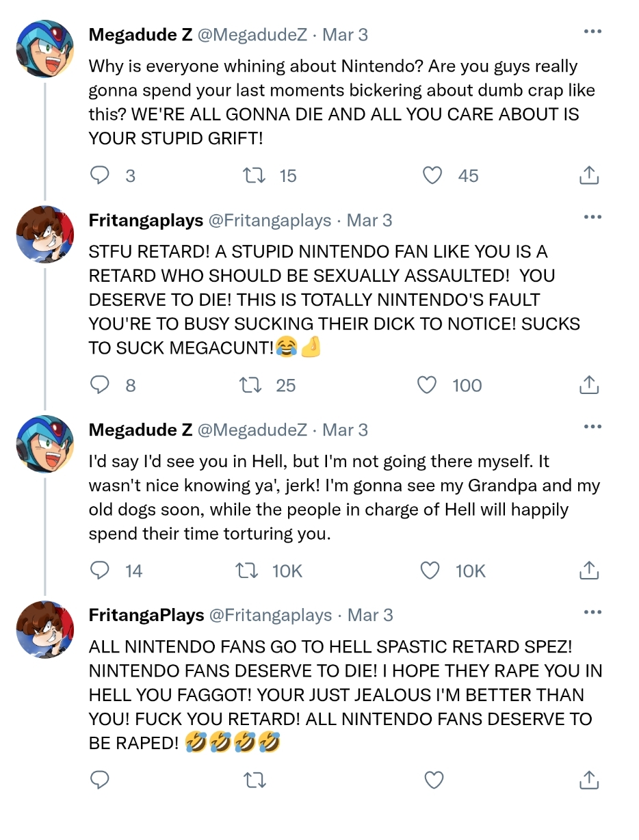
Task: Reply to the tweet with 8 replies
Action: [x=101, y=385]
